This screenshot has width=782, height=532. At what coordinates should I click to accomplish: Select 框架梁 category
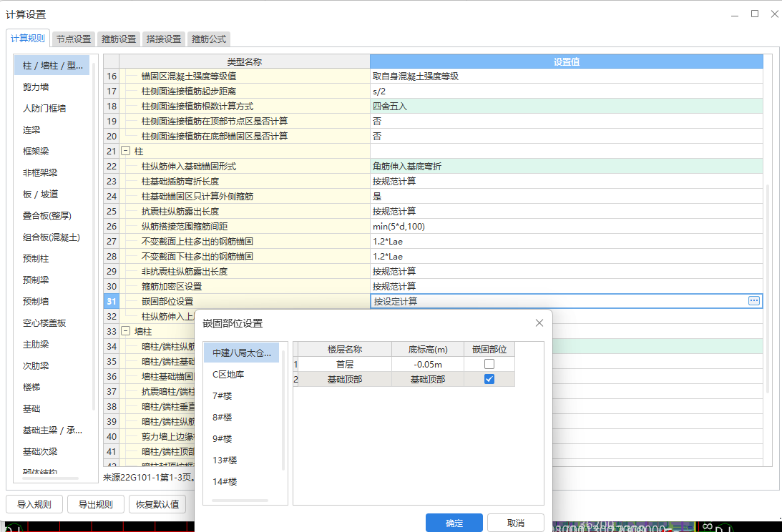pos(52,151)
